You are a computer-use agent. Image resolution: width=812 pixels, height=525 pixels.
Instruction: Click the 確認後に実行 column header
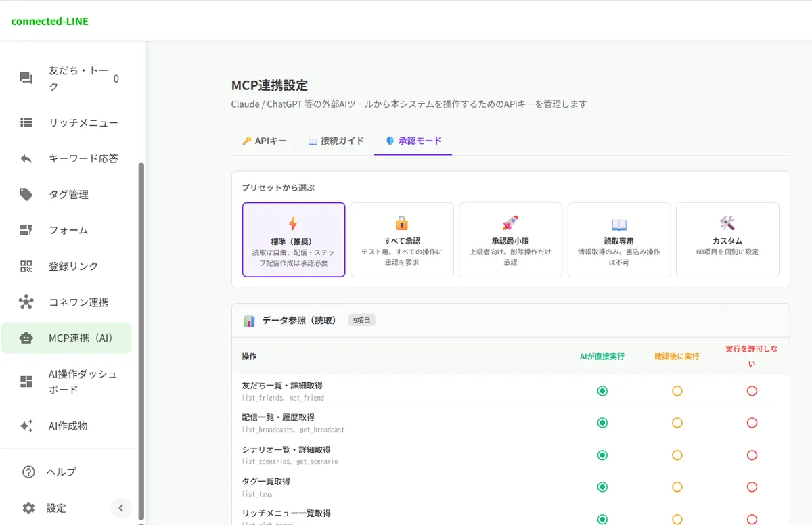(x=677, y=356)
